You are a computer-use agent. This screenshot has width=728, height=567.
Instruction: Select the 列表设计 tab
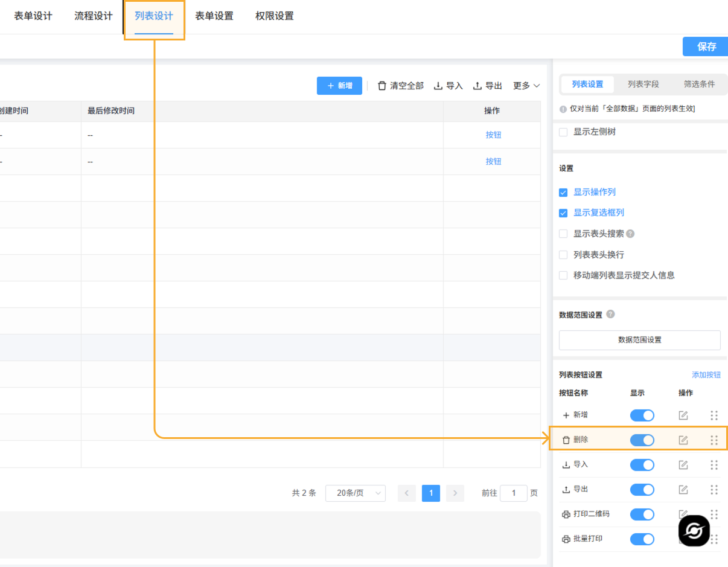point(154,16)
